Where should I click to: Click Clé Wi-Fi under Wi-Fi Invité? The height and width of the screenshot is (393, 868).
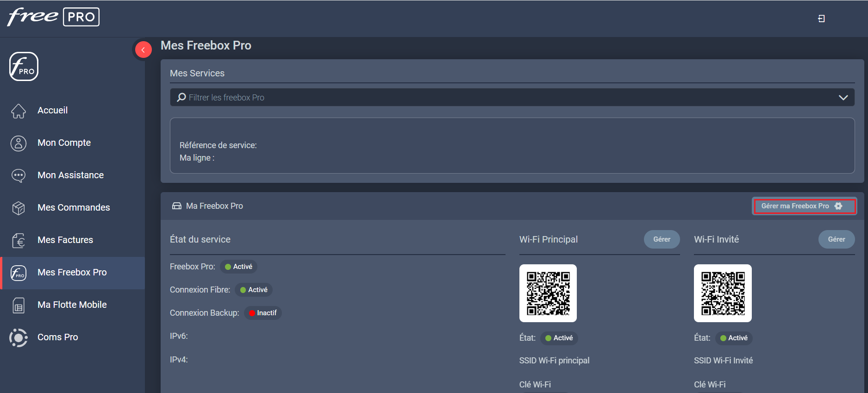(x=710, y=385)
